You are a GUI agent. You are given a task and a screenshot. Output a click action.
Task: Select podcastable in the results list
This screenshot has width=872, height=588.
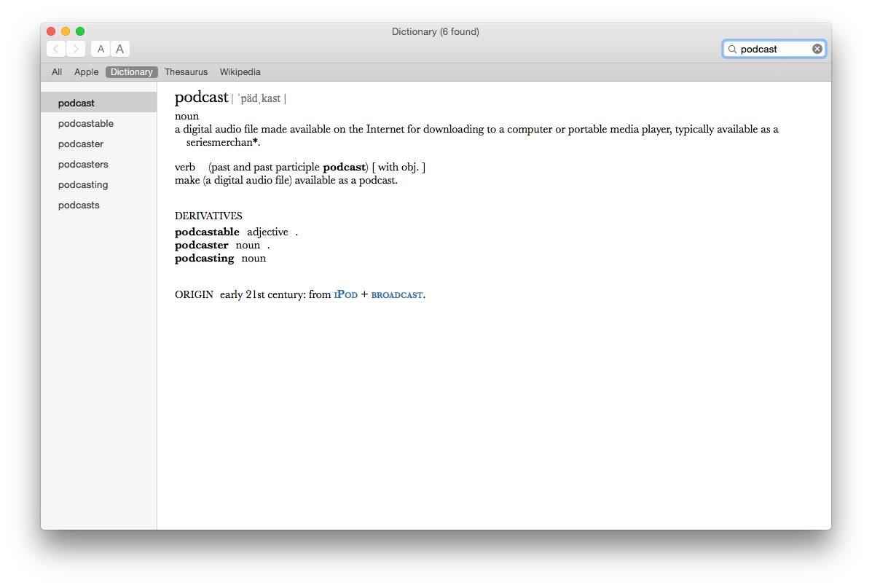[99, 123]
